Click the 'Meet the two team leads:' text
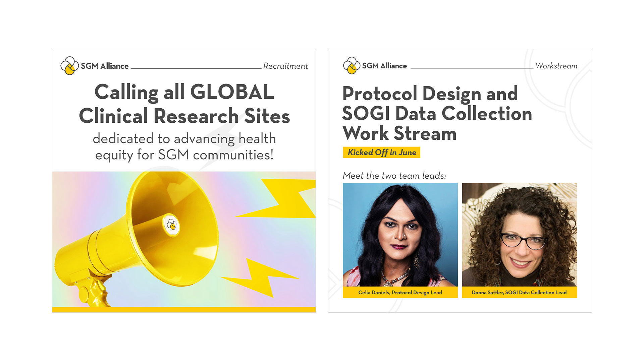The width and height of the screenshot is (644, 362). coord(394,176)
